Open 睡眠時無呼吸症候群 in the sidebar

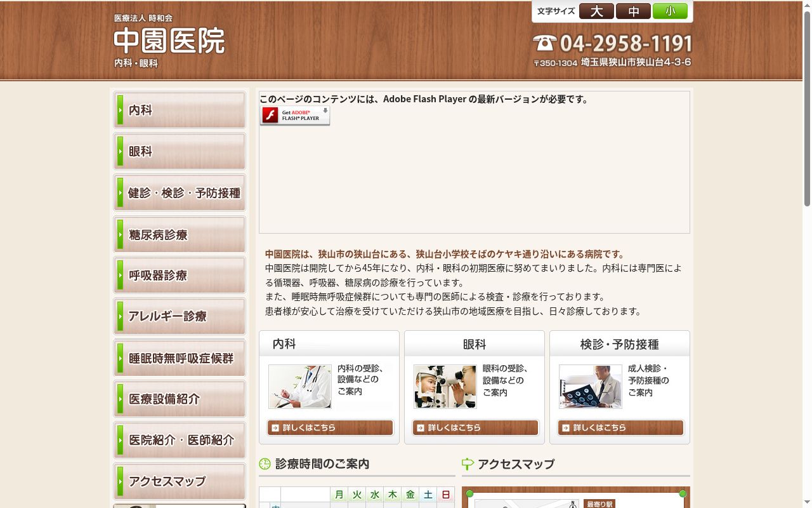pos(180,358)
